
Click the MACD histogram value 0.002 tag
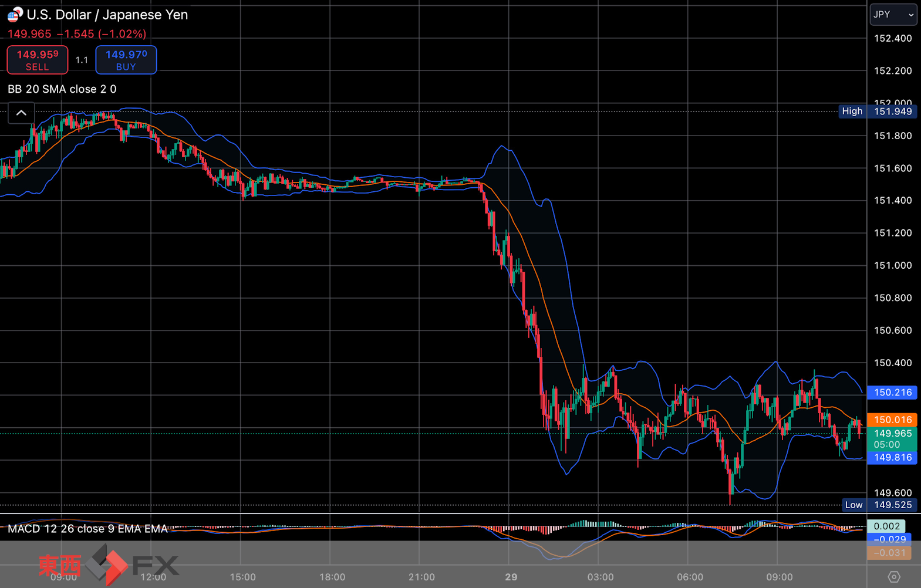coord(886,526)
